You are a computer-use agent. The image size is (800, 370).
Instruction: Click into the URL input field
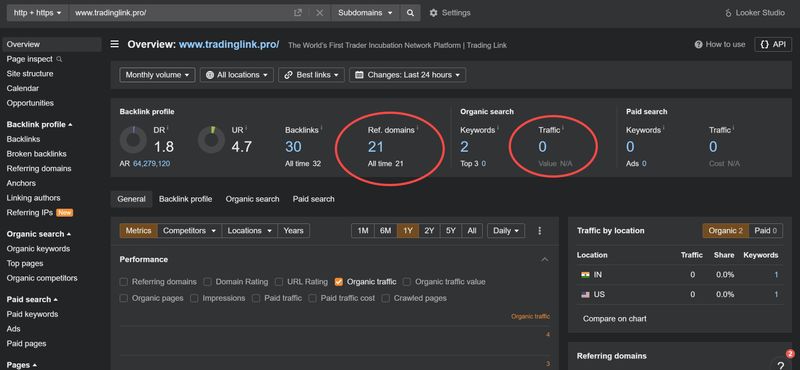pos(181,13)
